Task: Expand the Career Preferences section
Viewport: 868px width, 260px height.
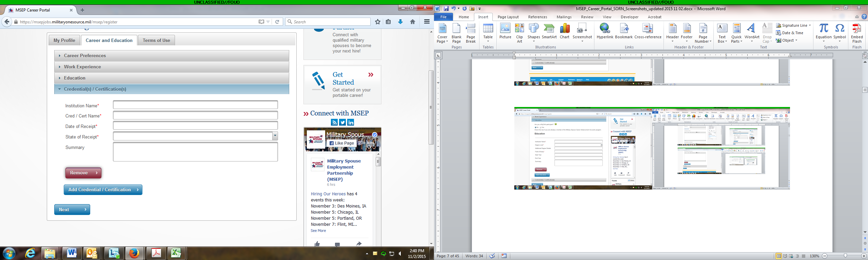Action: (172, 56)
